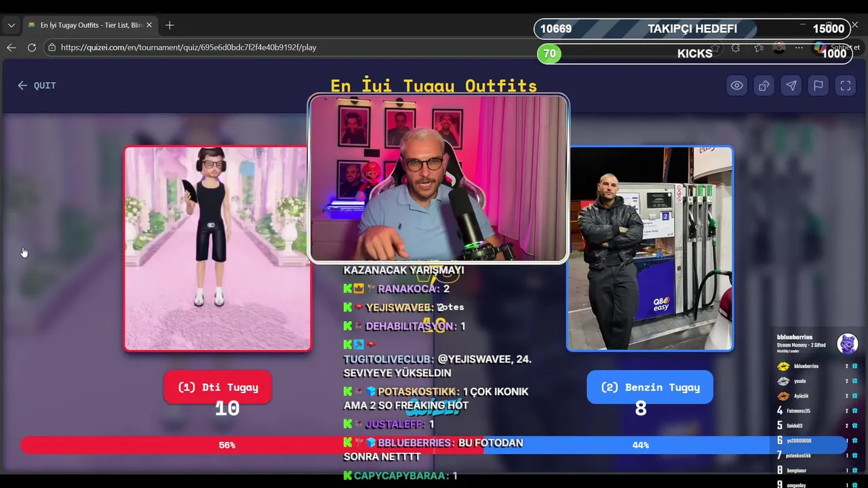The height and width of the screenshot is (488, 868).
Task: Toggle the eye visibility icon
Action: click(736, 85)
